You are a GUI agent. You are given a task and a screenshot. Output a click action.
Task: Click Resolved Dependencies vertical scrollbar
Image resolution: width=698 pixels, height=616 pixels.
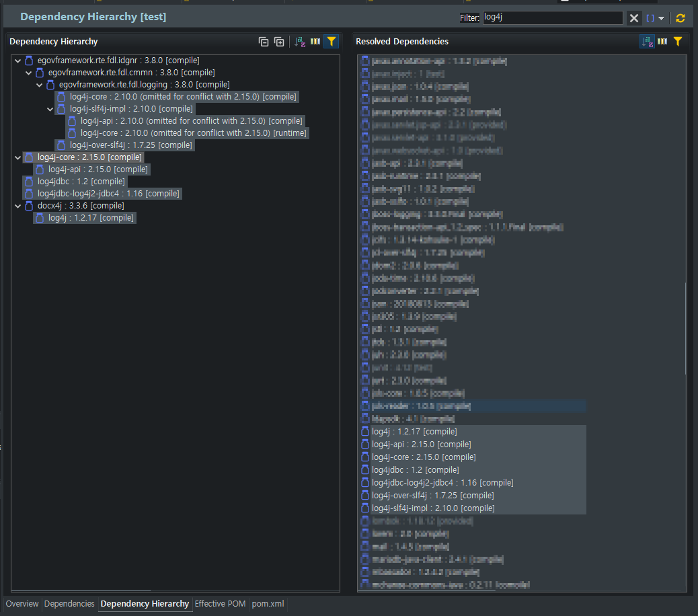685,328
